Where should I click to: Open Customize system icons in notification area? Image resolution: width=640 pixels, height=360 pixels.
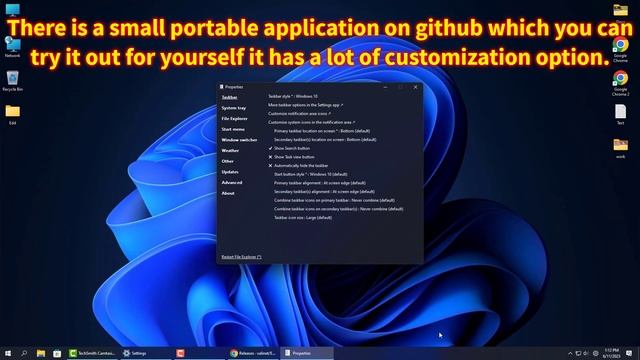(x=311, y=122)
